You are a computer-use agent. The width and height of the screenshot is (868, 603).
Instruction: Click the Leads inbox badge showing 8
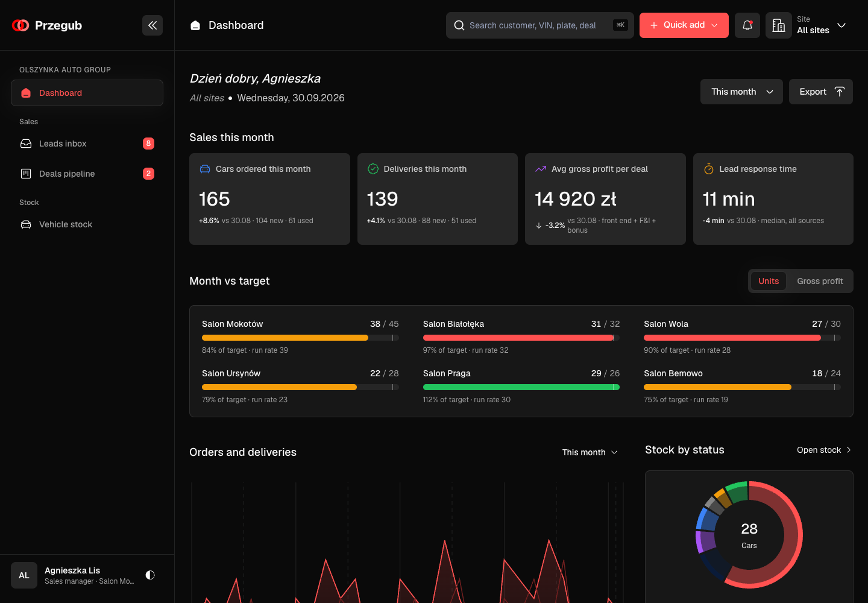click(x=148, y=144)
